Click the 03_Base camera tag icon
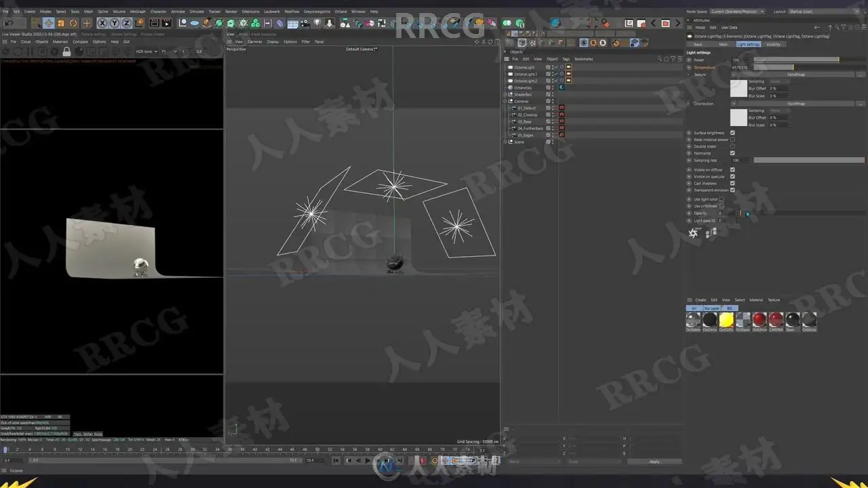Screen dimensions: 868x488 pos(561,121)
